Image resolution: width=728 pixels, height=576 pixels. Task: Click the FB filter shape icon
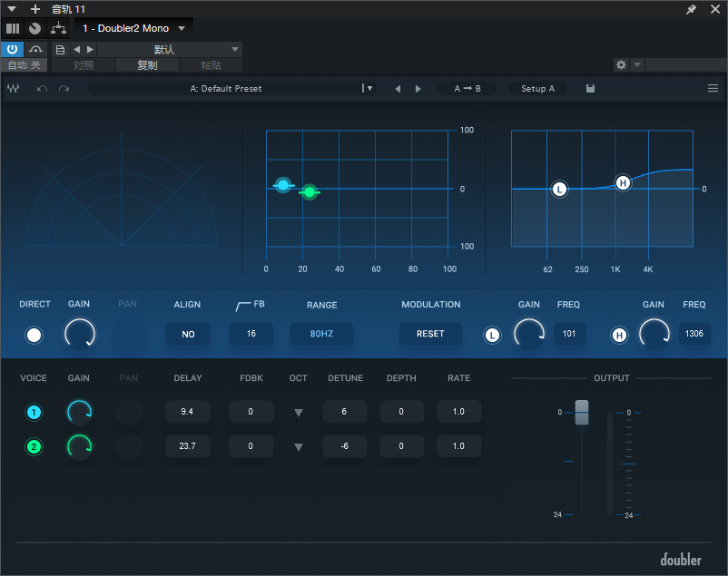243,306
